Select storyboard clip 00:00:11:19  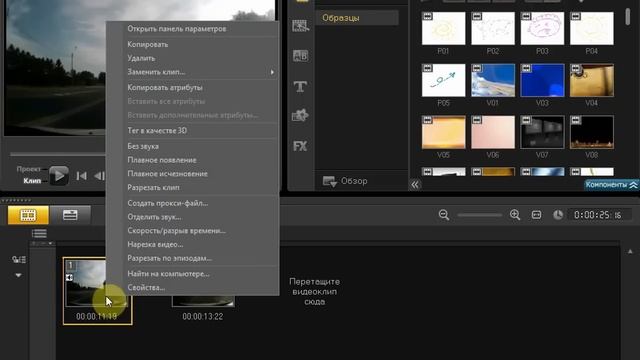click(97, 291)
